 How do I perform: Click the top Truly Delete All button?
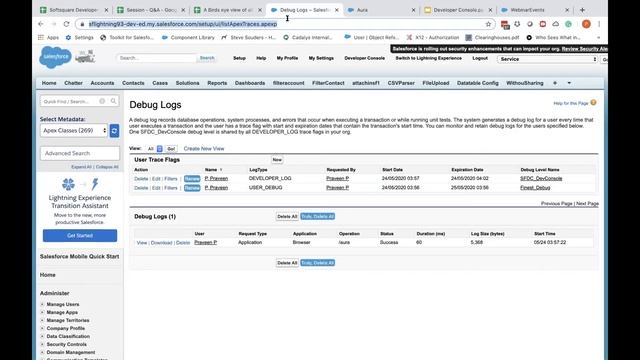318,216
